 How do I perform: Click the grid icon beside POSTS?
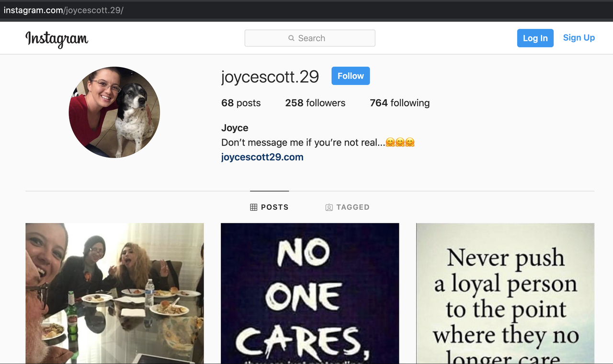[x=254, y=207]
